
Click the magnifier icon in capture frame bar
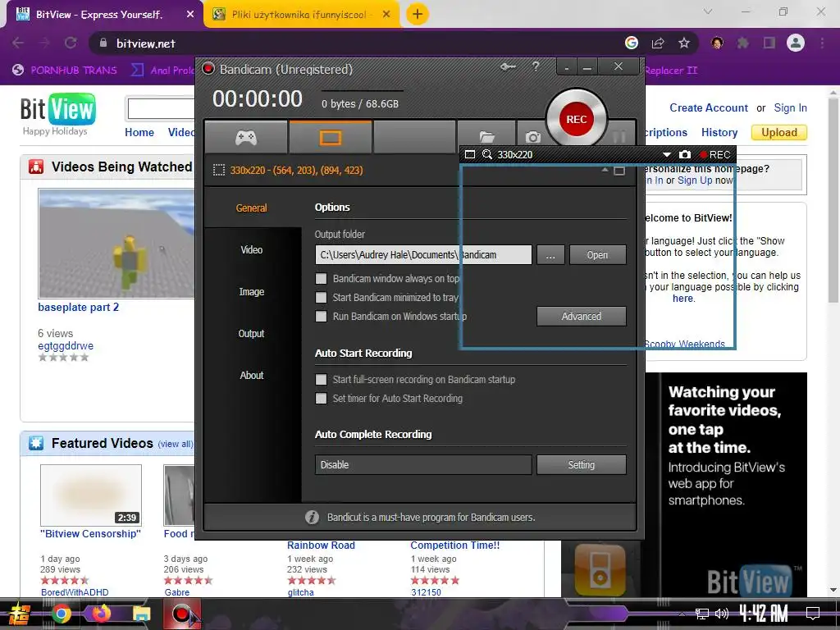(x=487, y=155)
